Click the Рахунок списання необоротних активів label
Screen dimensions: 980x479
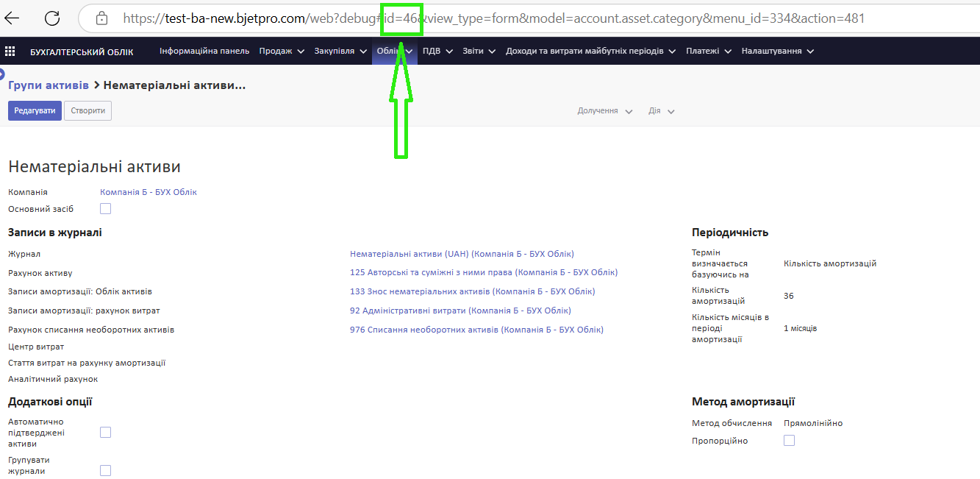tap(91, 330)
